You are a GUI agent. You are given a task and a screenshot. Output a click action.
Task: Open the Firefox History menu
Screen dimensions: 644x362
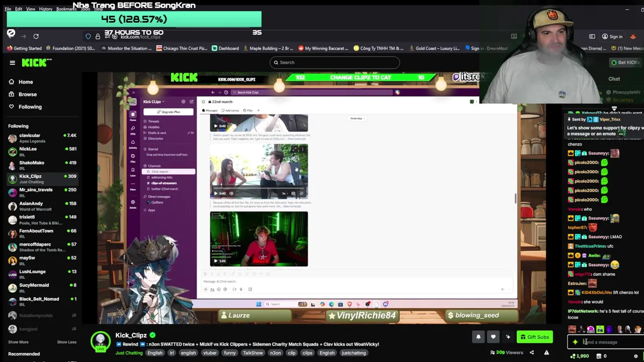(45, 9)
